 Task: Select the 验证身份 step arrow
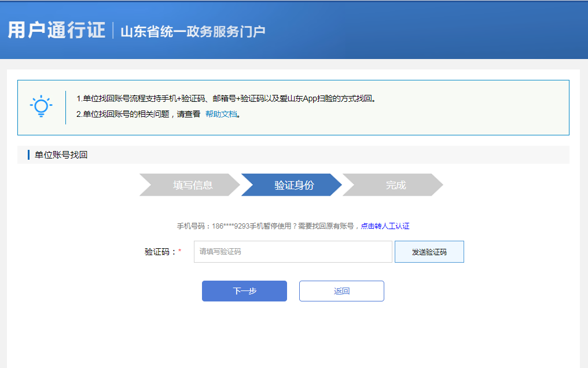[293, 185]
